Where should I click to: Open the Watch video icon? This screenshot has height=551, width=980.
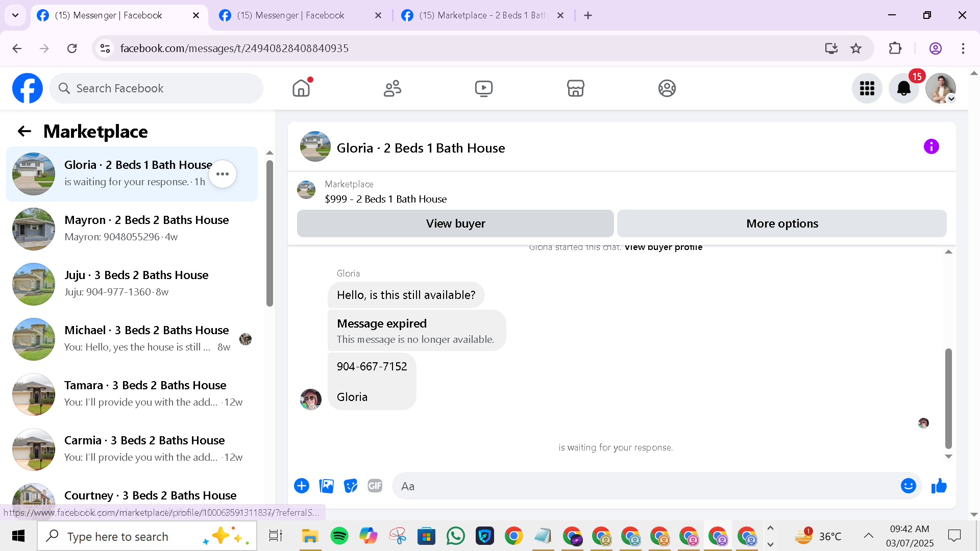[x=483, y=88]
